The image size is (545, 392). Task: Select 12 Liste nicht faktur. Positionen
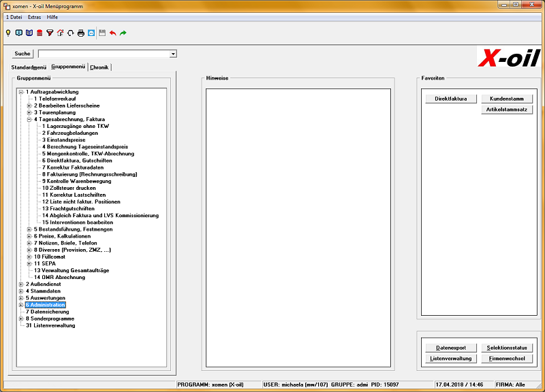(81, 201)
